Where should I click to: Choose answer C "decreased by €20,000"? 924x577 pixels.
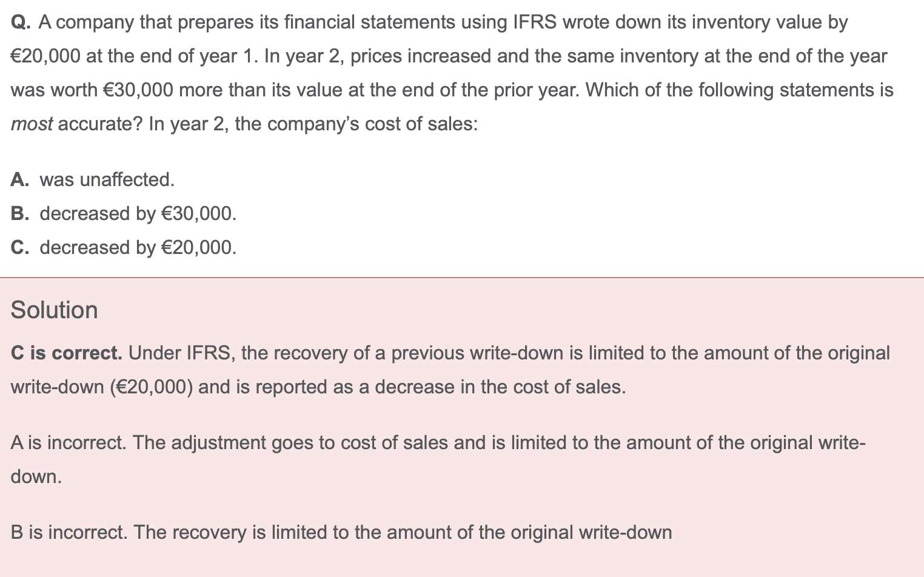click(138, 247)
